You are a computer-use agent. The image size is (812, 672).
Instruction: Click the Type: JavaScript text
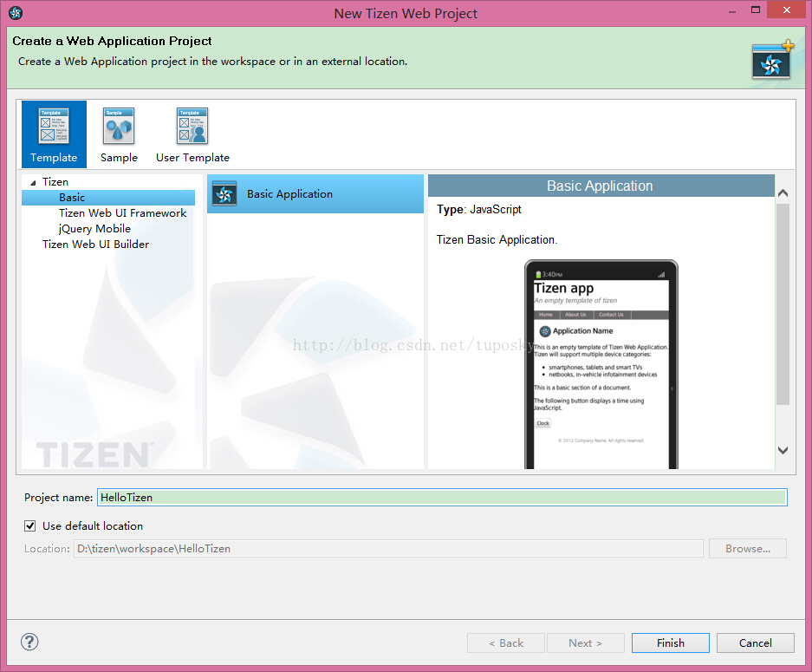tap(479, 209)
